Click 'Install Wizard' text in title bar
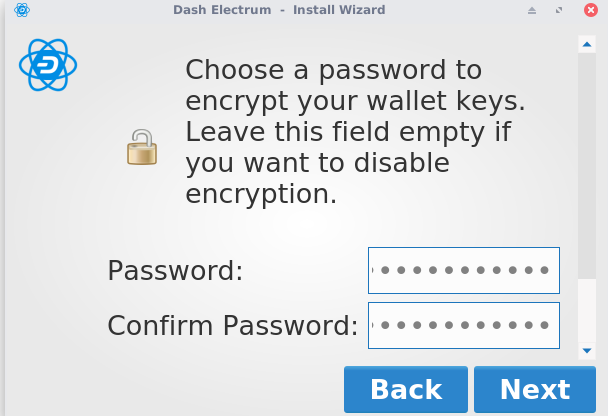 click(x=338, y=10)
